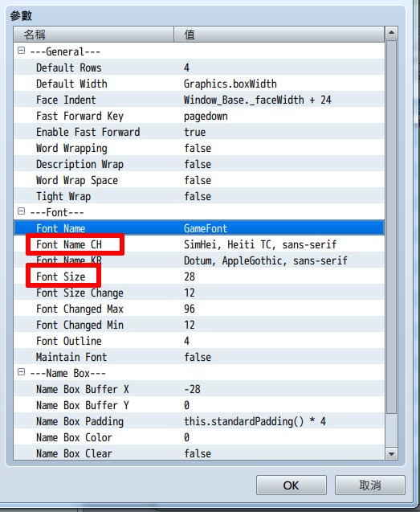
Task: Collapse the ---General--- section
Action: (x=21, y=51)
